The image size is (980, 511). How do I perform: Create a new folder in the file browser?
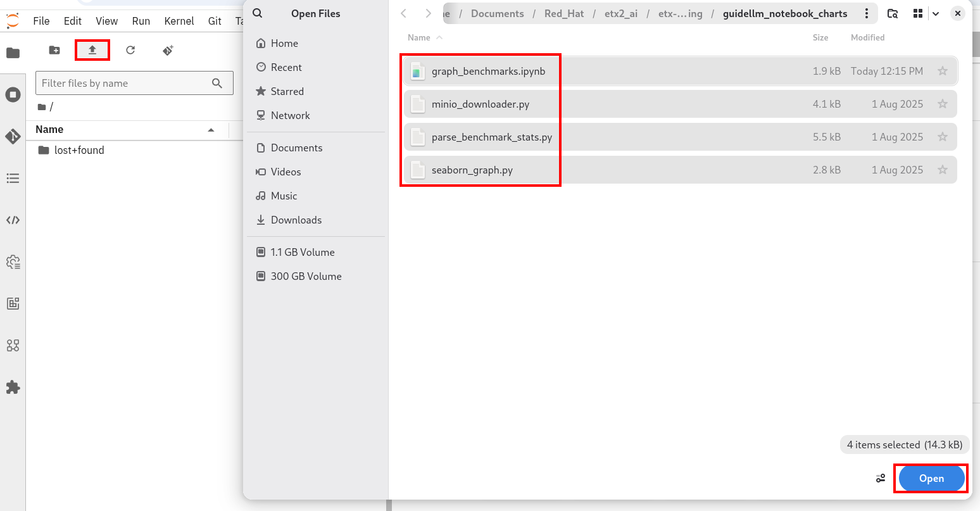pos(54,50)
